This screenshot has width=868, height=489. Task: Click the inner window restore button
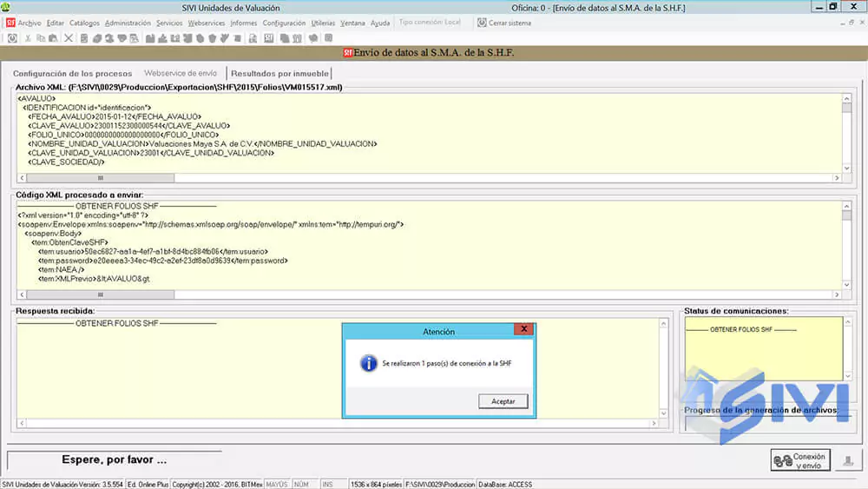852,23
